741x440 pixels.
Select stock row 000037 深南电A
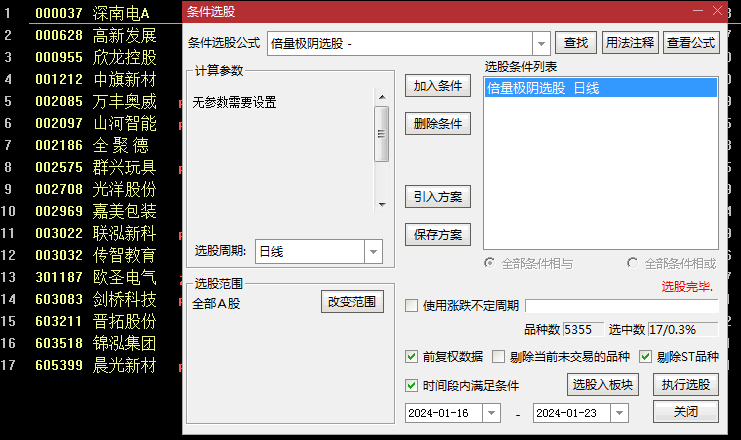(92, 13)
